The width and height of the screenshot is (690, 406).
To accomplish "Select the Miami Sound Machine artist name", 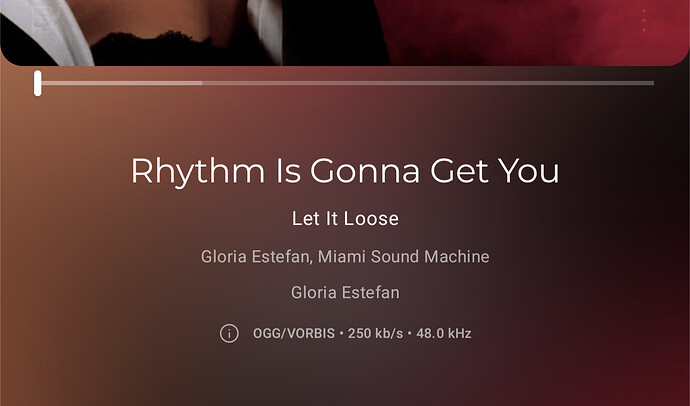I will [x=404, y=256].
